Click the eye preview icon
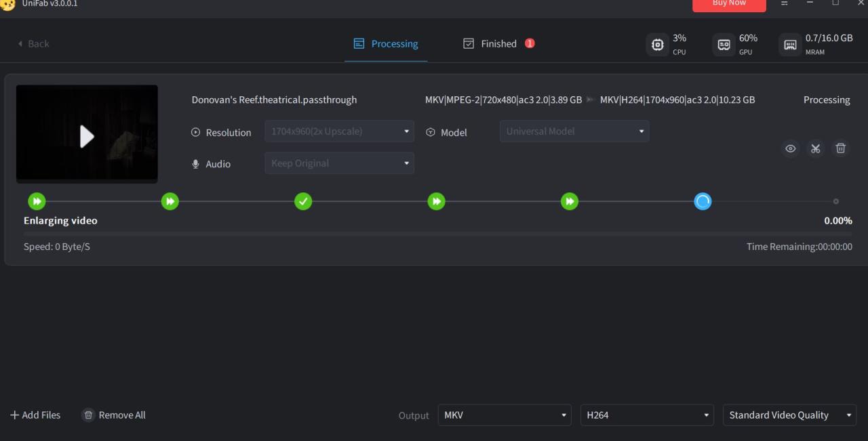 pos(790,148)
